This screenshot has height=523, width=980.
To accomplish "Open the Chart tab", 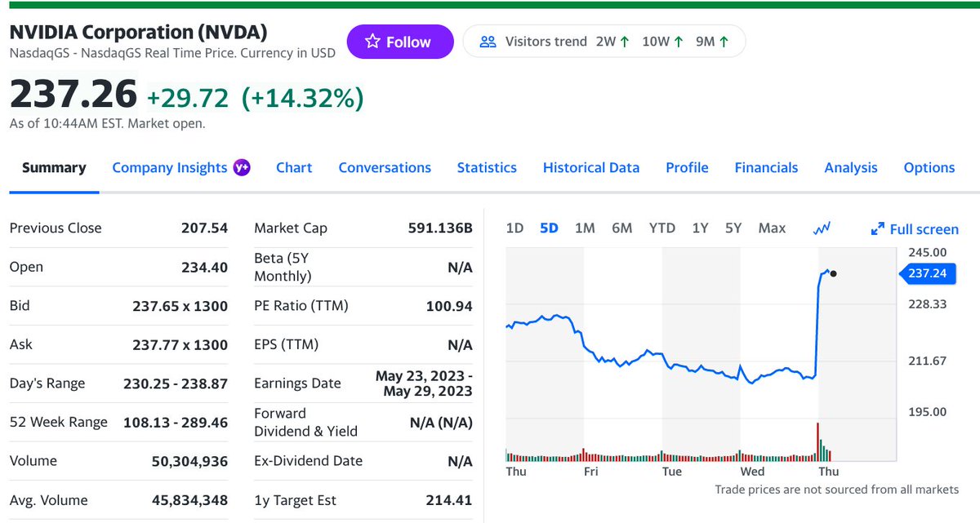I will coord(294,167).
